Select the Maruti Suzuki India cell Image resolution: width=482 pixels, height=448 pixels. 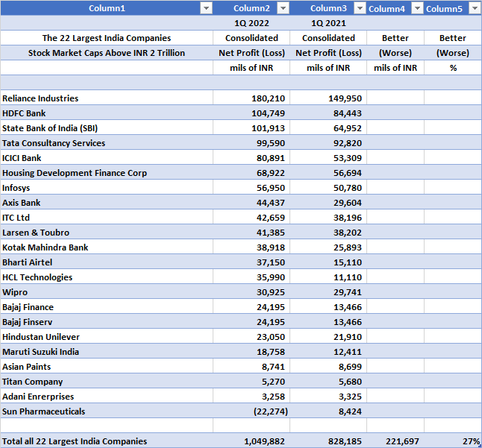click(x=107, y=352)
